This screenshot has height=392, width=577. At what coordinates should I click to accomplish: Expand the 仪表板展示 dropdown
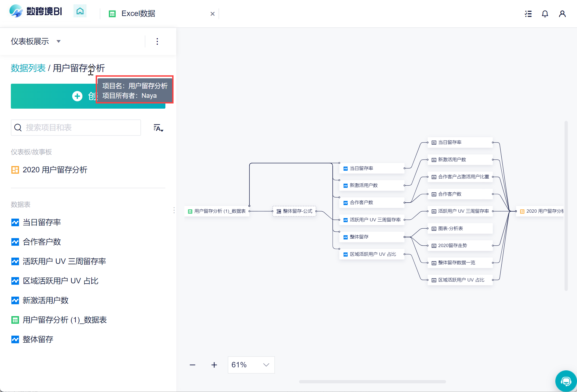(x=59, y=41)
